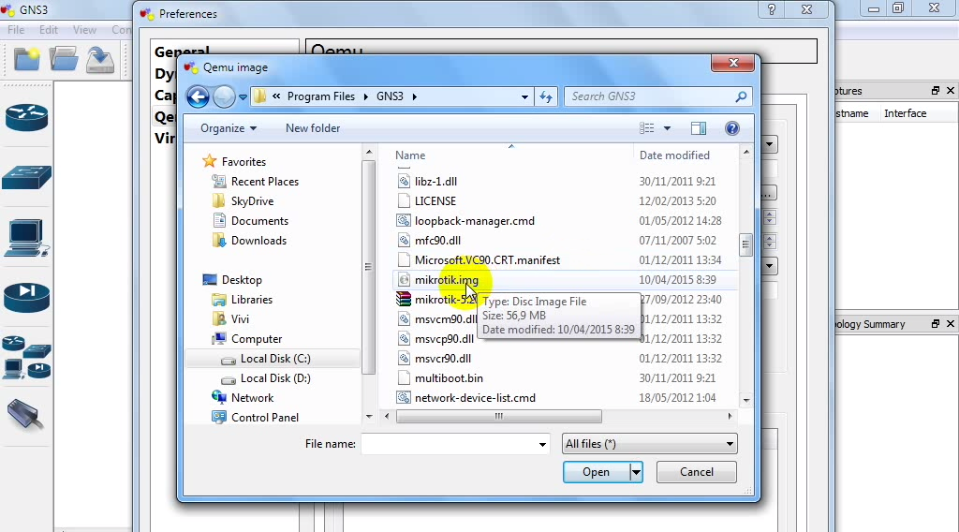Image resolution: width=959 pixels, height=532 pixels.
Task: Select Recent Places in navigation pane
Action: 265,182
